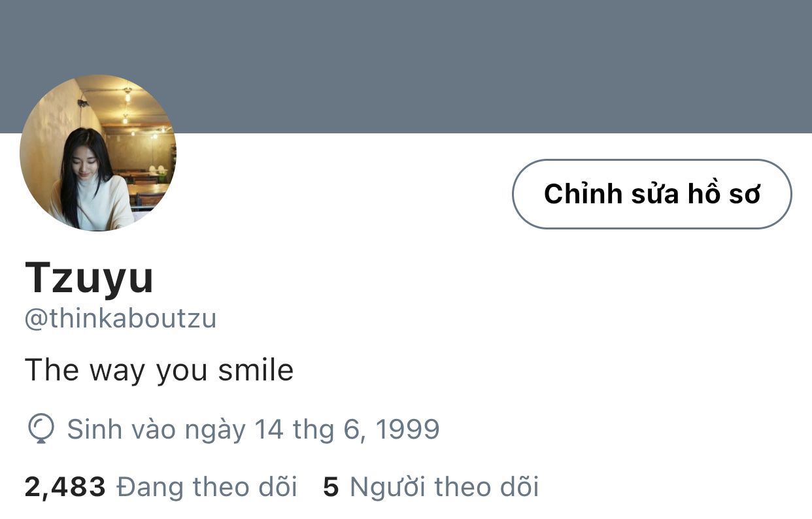Click the @thinkaboutzu handle
Image resolution: width=812 pixels, height=519 pixels.
click(x=120, y=319)
